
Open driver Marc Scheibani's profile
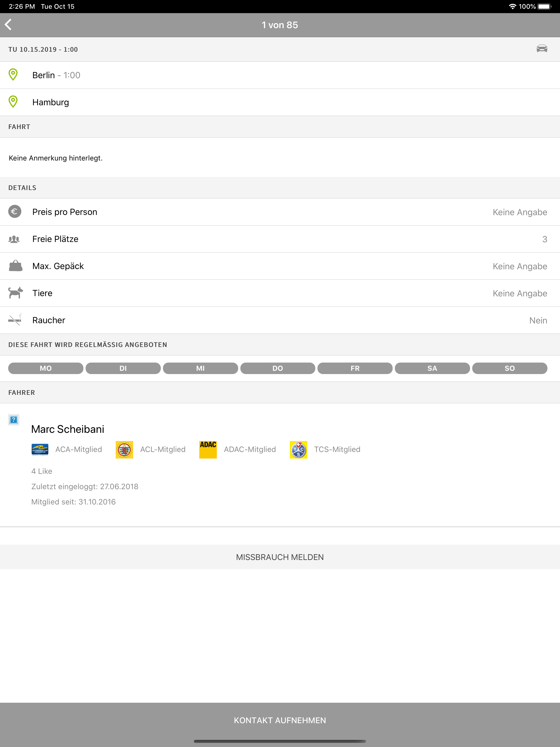pos(68,429)
